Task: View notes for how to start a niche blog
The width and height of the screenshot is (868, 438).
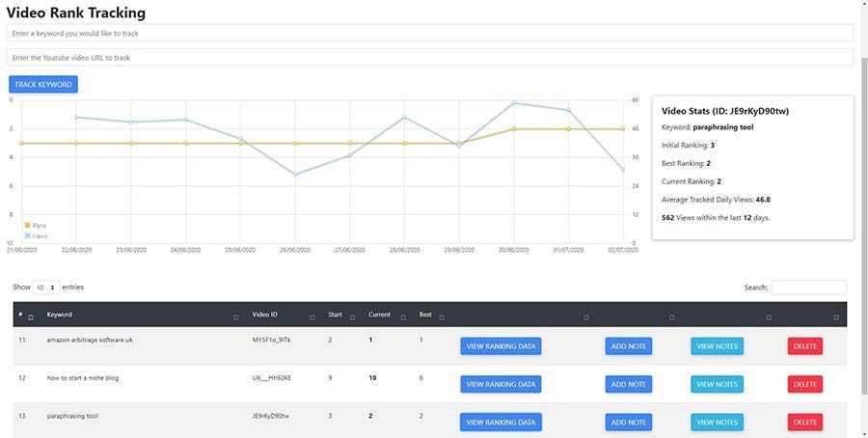Action: click(x=717, y=384)
